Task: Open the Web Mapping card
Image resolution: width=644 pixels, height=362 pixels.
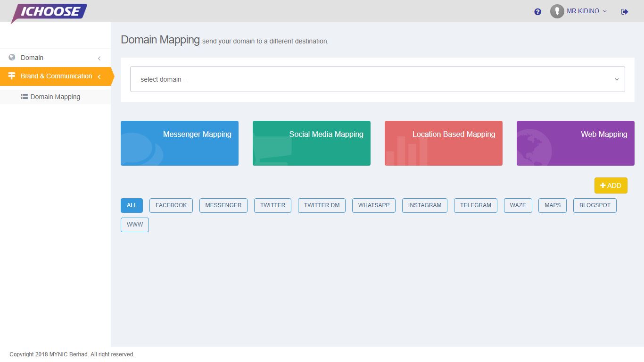Action: click(x=576, y=143)
